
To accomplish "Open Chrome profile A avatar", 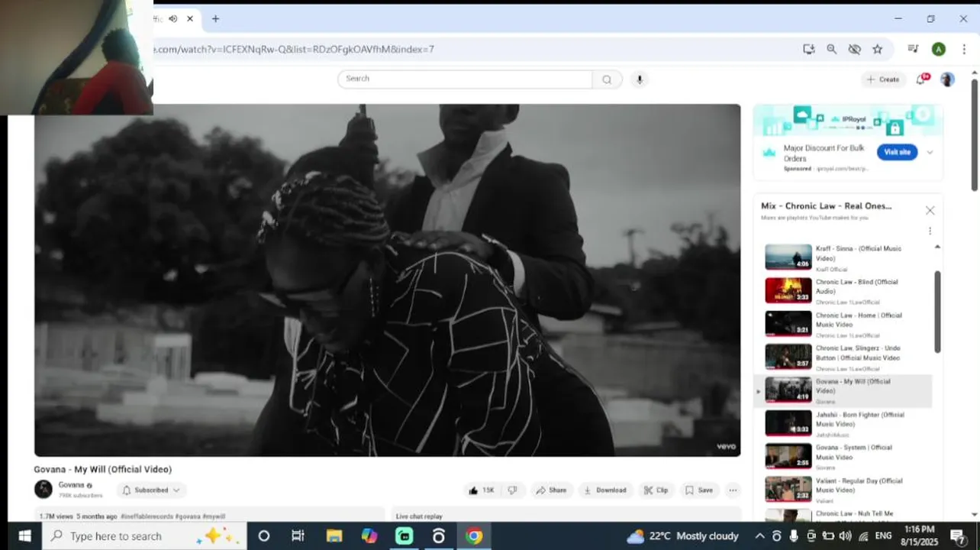I will 939,49.
